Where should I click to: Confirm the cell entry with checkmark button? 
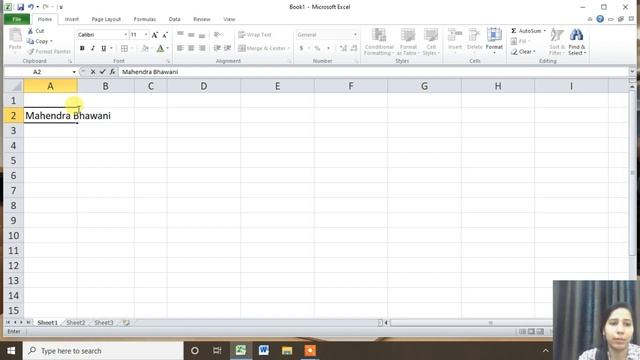[102, 72]
